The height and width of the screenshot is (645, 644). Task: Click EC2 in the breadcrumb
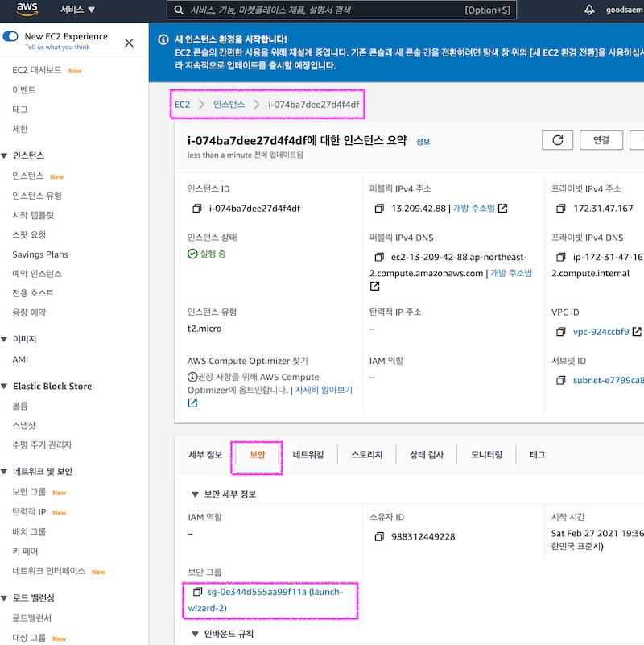182,105
